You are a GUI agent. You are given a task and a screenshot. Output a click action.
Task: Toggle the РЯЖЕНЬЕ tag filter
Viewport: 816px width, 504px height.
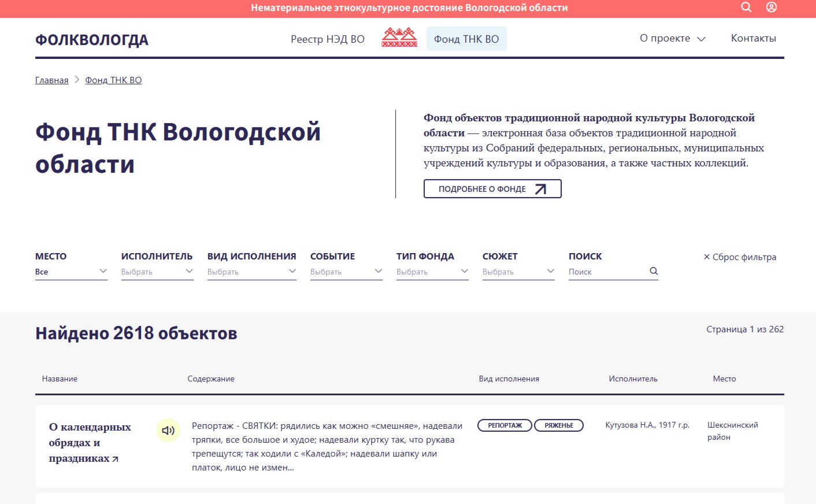point(558,425)
